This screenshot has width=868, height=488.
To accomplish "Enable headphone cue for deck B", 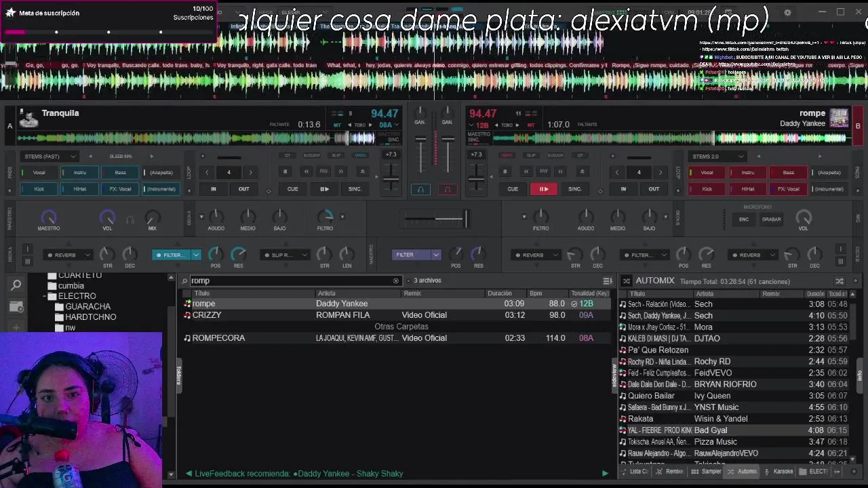I will (x=448, y=190).
